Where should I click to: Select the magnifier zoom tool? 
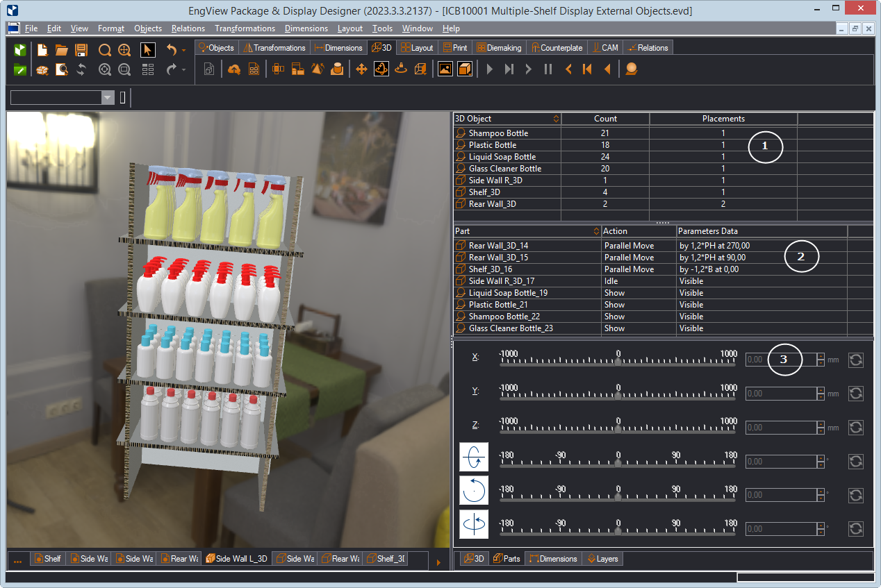105,50
